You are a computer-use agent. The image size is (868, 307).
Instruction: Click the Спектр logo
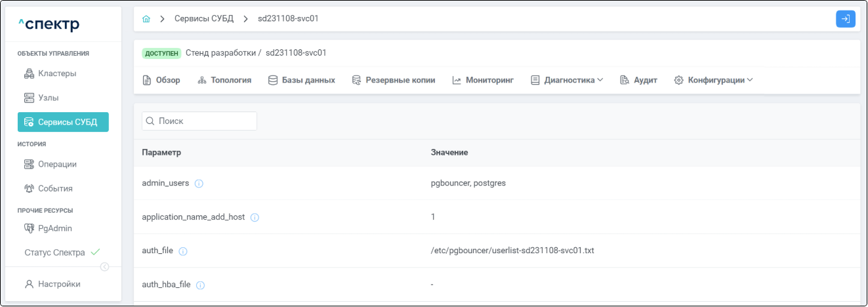click(49, 25)
